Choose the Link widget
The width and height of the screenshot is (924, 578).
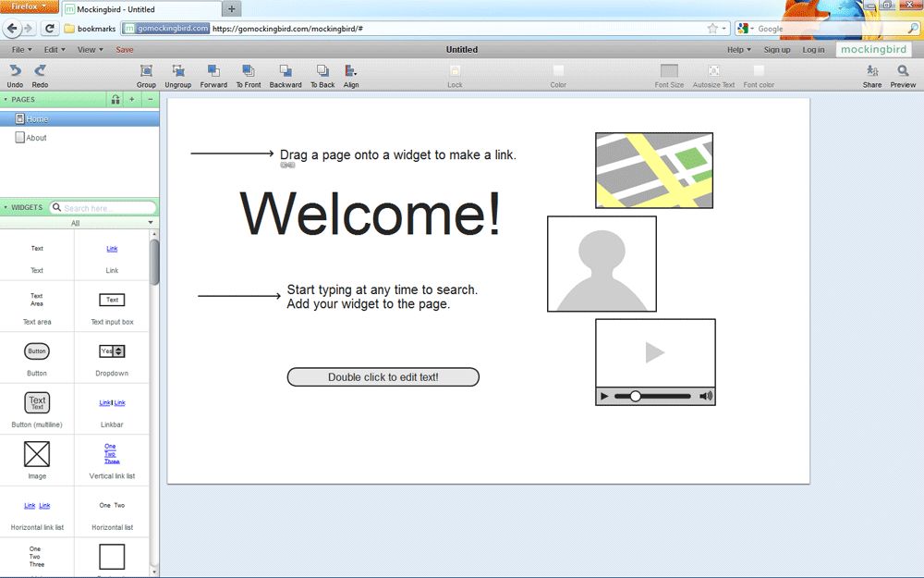(112, 249)
